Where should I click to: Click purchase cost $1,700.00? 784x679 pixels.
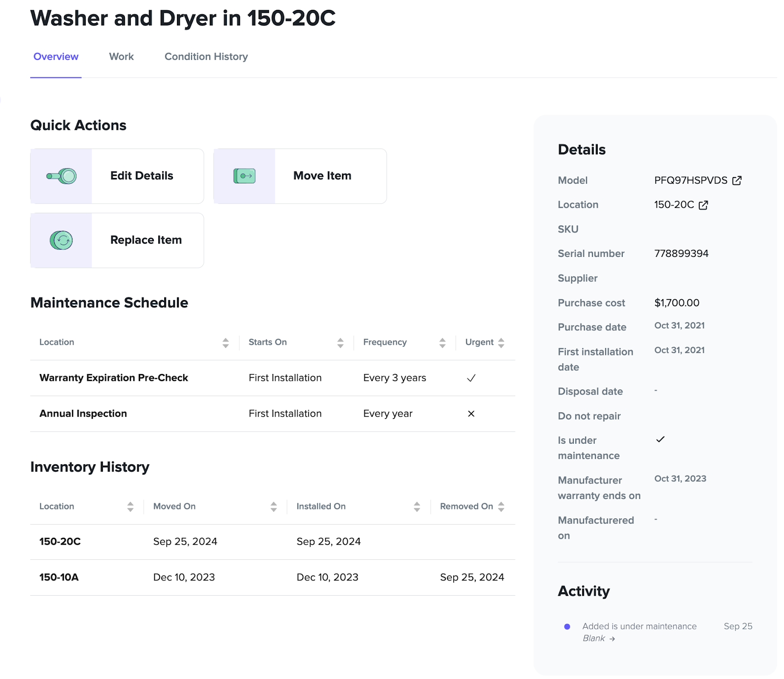point(677,303)
